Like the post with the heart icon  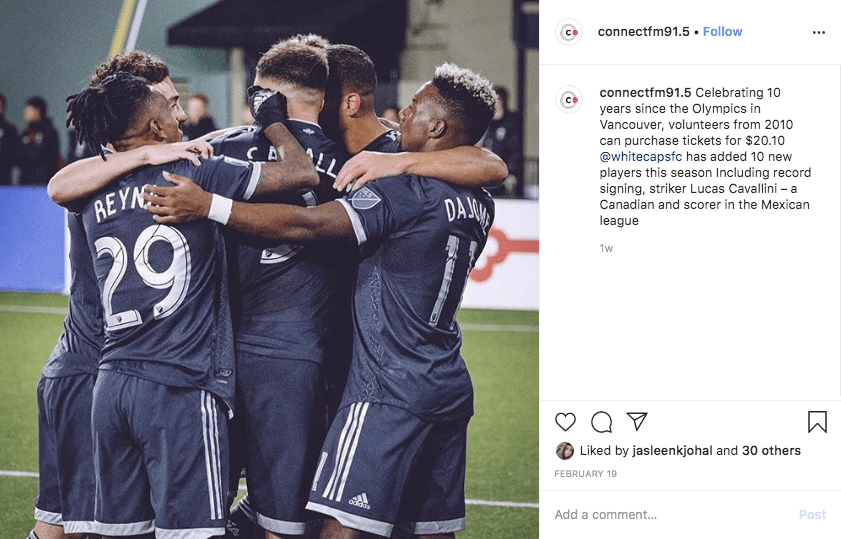tap(565, 422)
